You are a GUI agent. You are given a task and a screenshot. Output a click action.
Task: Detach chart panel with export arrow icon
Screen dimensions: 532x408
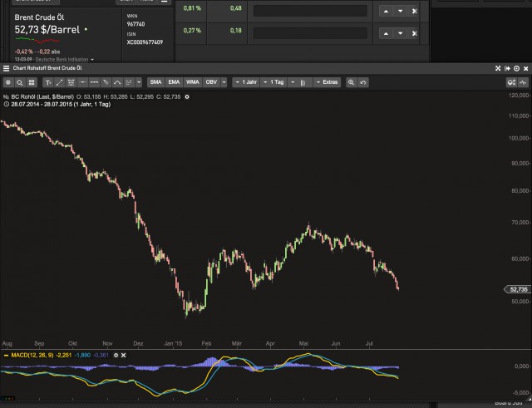click(507, 68)
